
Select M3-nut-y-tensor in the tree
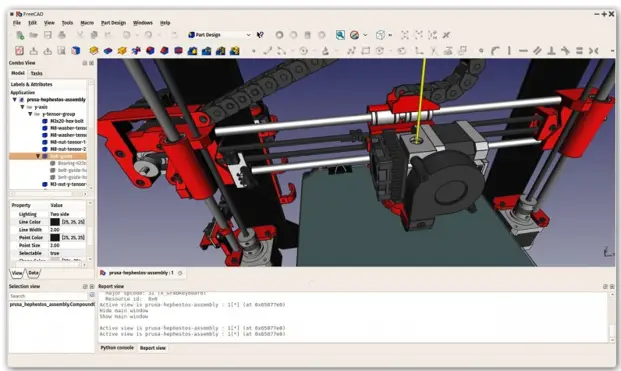pyautogui.click(x=68, y=185)
